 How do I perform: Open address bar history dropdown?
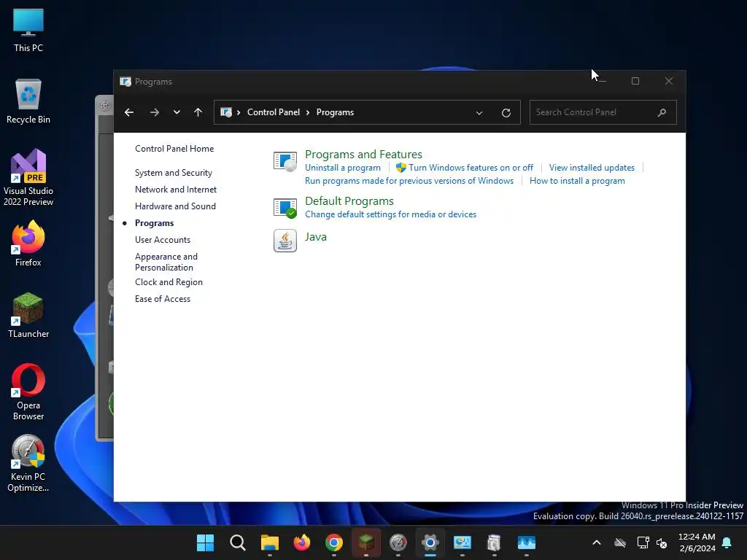(479, 113)
